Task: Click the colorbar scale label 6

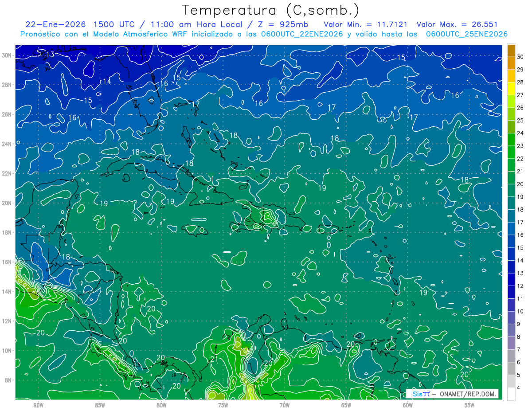Action: [x=519, y=362]
